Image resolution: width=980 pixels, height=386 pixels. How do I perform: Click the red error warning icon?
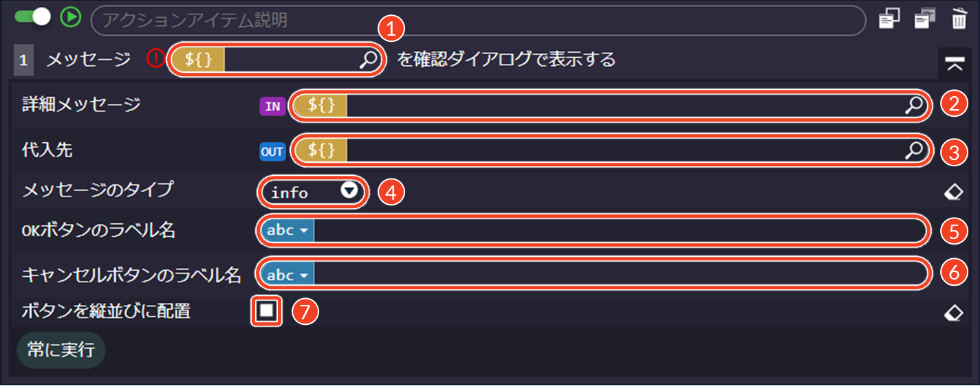pyautogui.click(x=156, y=60)
